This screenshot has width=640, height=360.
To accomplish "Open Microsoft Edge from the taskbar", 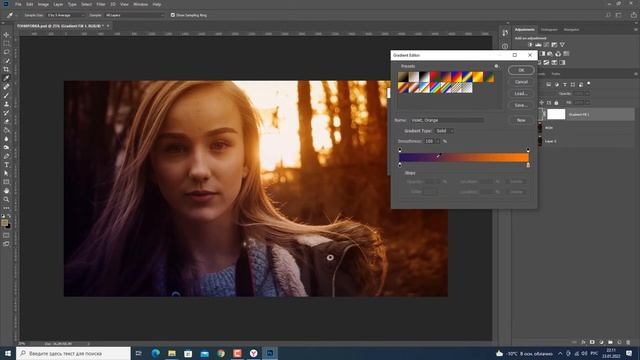I will [156, 353].
